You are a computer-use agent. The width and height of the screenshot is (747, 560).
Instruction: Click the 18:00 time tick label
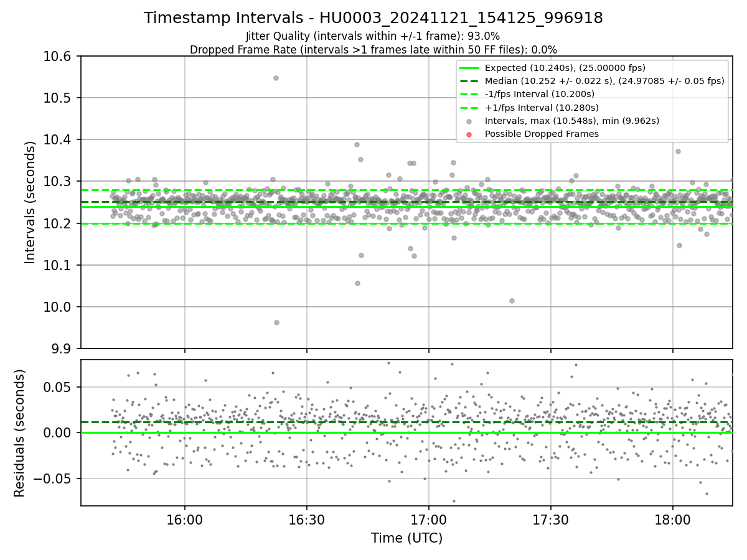coord(672,519)
